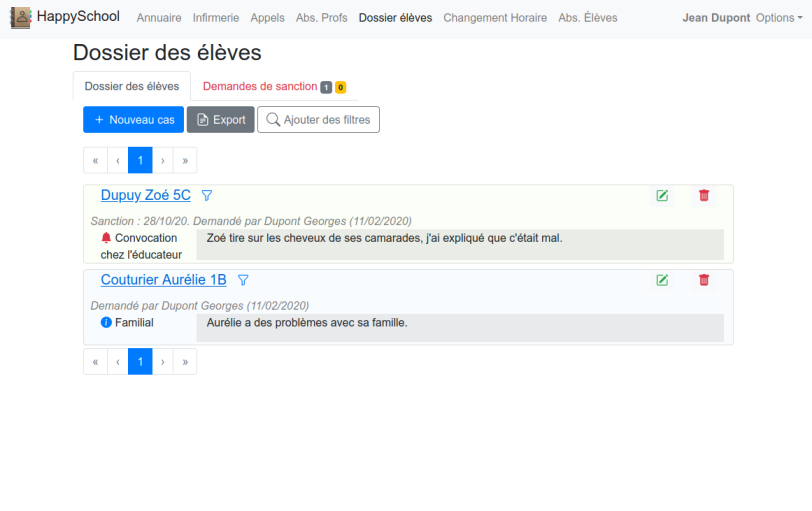
Task: Click the Sanction : 28/10/20 info line
Action: (x=251, y=221)
